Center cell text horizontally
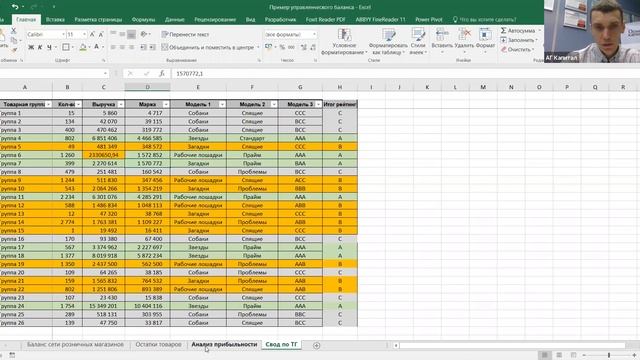 [122, 47]
